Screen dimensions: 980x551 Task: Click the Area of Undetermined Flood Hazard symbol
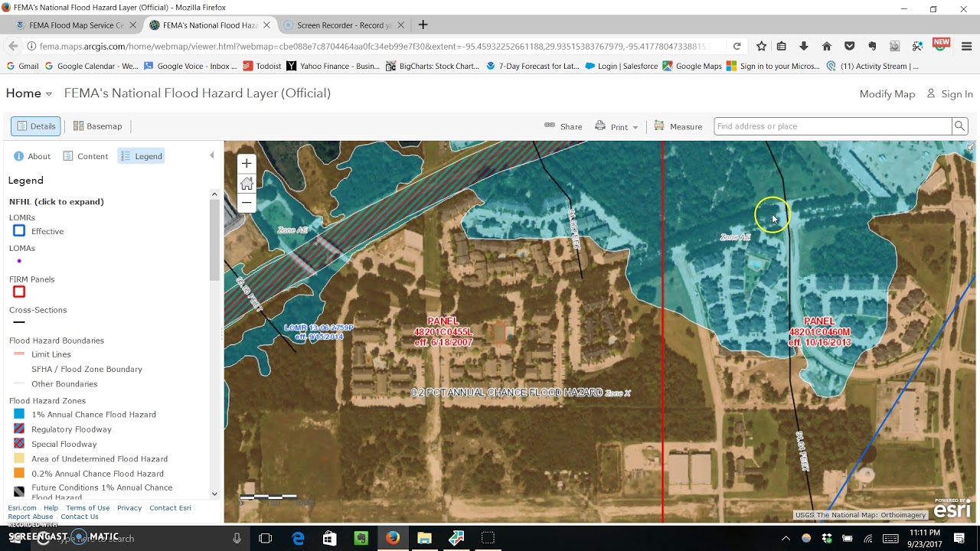(19, 458)
